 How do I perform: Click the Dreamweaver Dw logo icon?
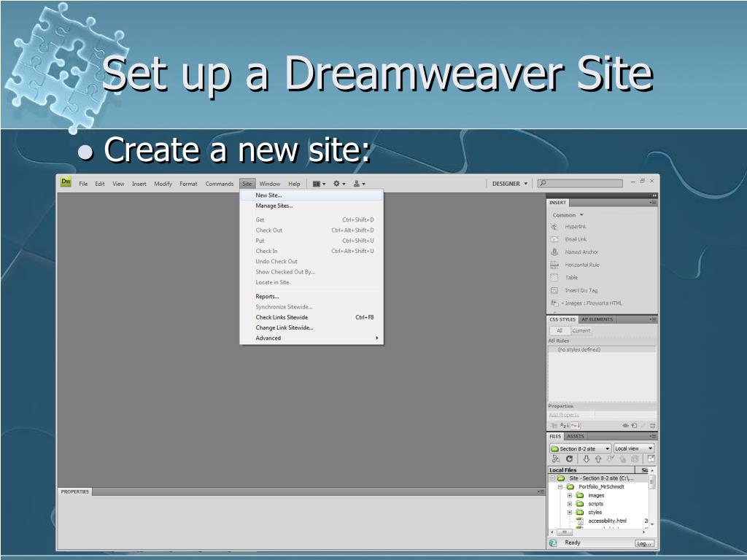[x=66, y=182]
